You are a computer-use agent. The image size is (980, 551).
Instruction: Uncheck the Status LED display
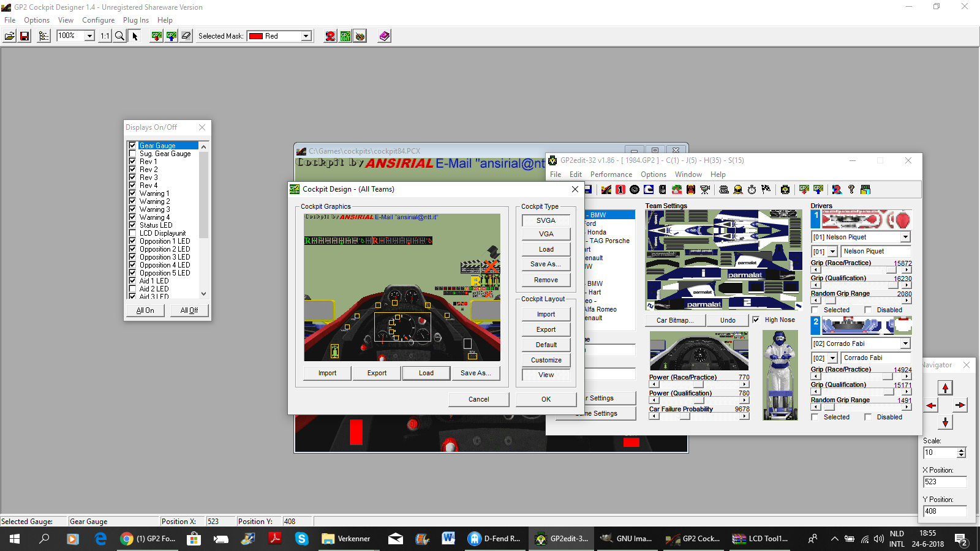click(x=132, y=225)
